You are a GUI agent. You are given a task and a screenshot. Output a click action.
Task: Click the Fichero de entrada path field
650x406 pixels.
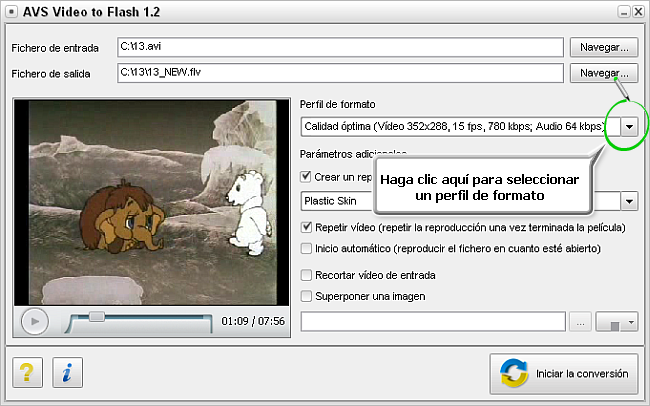[x=340, y=47]
